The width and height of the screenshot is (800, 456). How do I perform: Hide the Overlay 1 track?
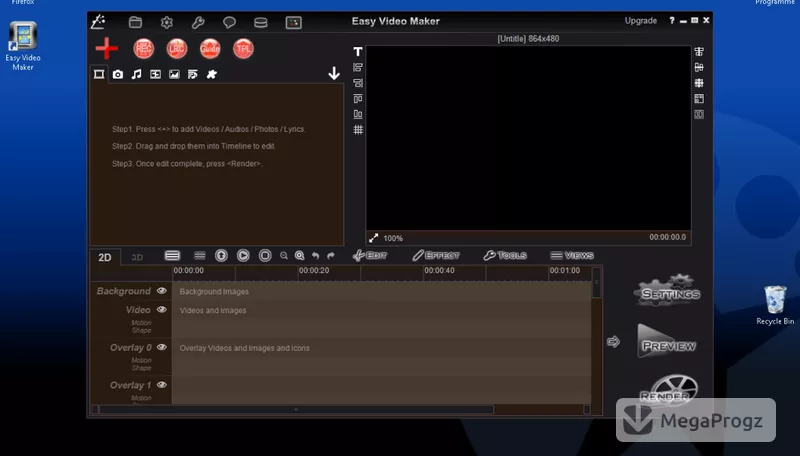click(x=162, y=385)
